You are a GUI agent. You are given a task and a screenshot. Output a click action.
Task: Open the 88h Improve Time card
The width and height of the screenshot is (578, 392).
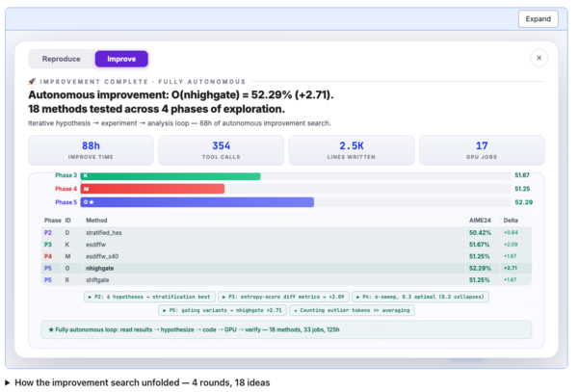point(91,150)
